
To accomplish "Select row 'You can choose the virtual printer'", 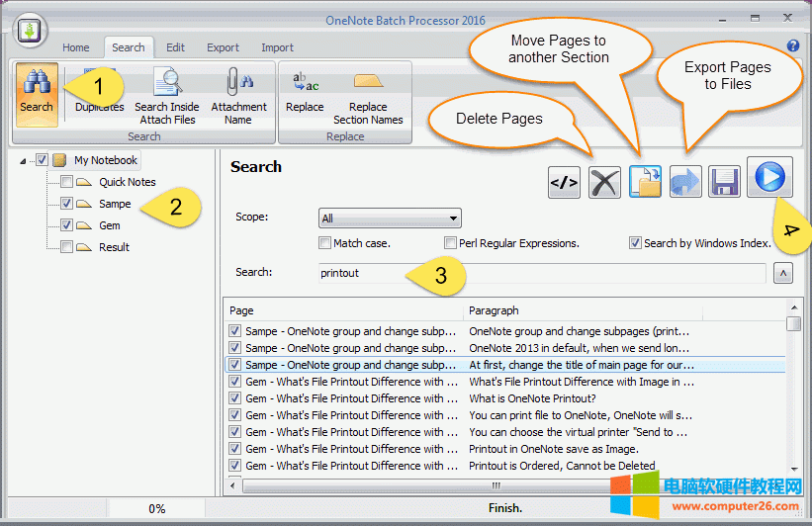I will click(505, 432).
